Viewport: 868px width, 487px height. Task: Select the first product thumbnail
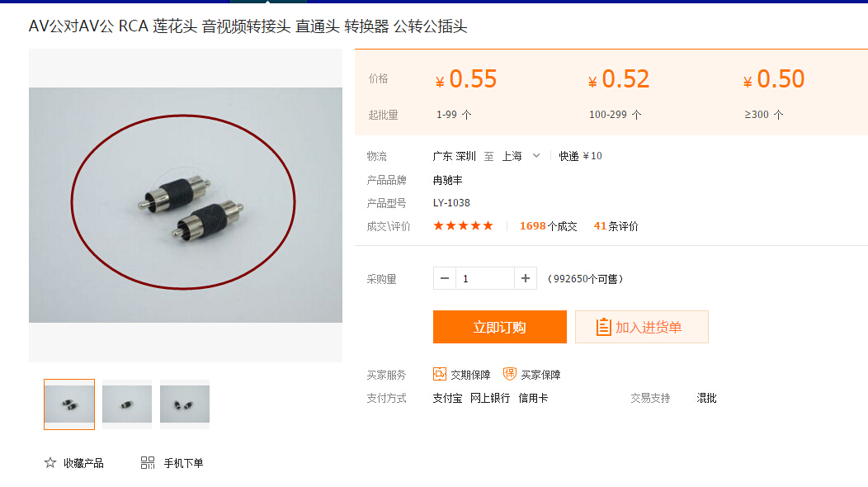click(x=69, y=404)
